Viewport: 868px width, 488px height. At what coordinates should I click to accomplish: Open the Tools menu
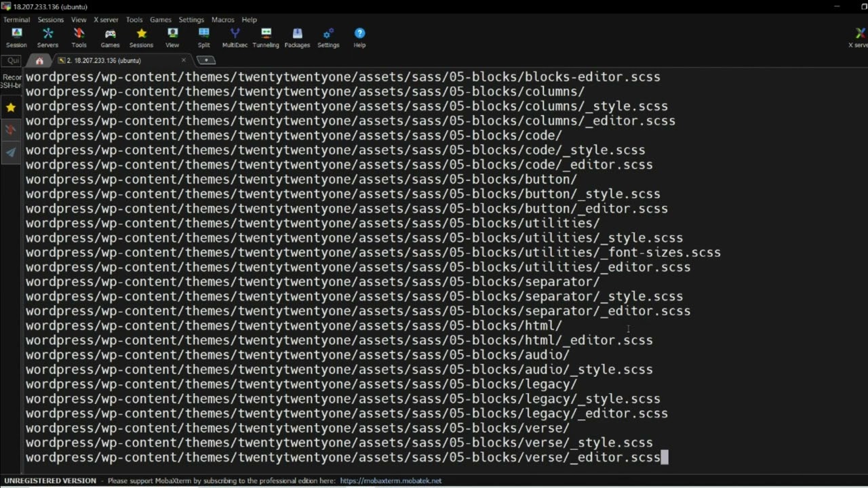(134, 20)
